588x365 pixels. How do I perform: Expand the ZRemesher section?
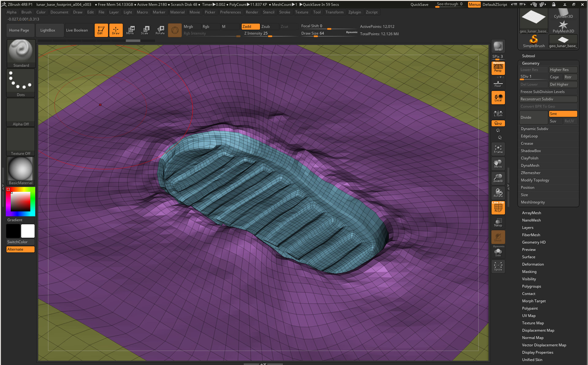coord(530,173)
